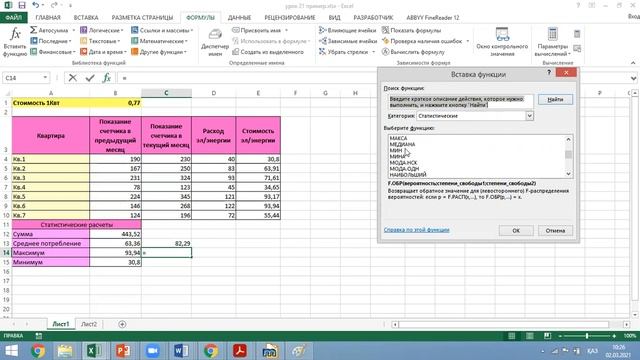Switch to the РЕЦЕНЗИРОВАНИЕ tab
This screenshot has width=640, height=360.
(290, 18)
